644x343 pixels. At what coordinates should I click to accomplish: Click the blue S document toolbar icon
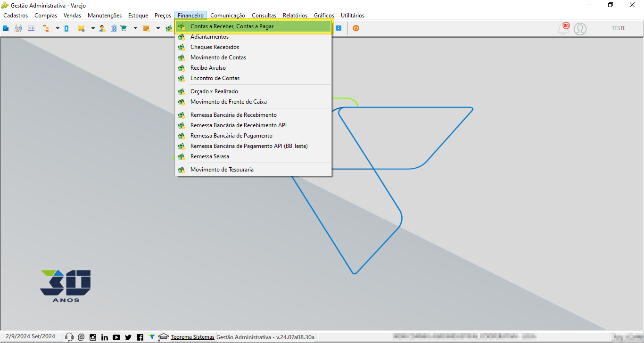point(66,28)
